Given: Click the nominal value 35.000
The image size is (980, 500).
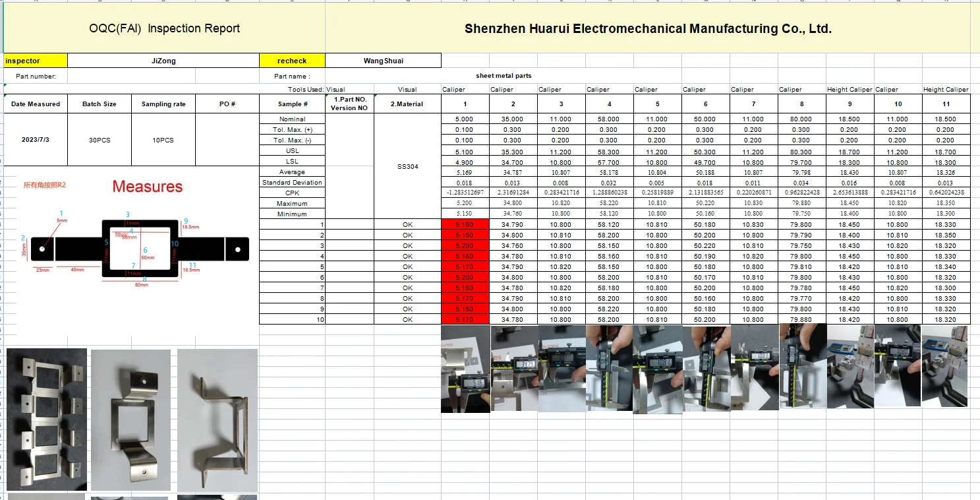Looking at the screenshot, I should pos(513,119).
